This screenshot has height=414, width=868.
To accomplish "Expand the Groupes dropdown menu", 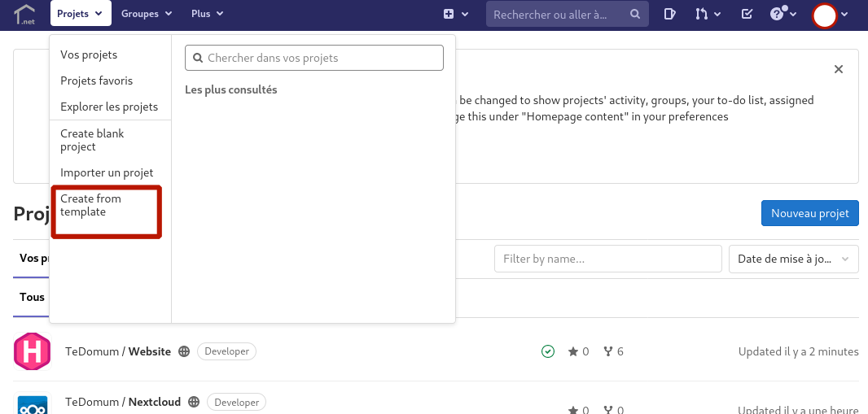I will tap(147, 14).
